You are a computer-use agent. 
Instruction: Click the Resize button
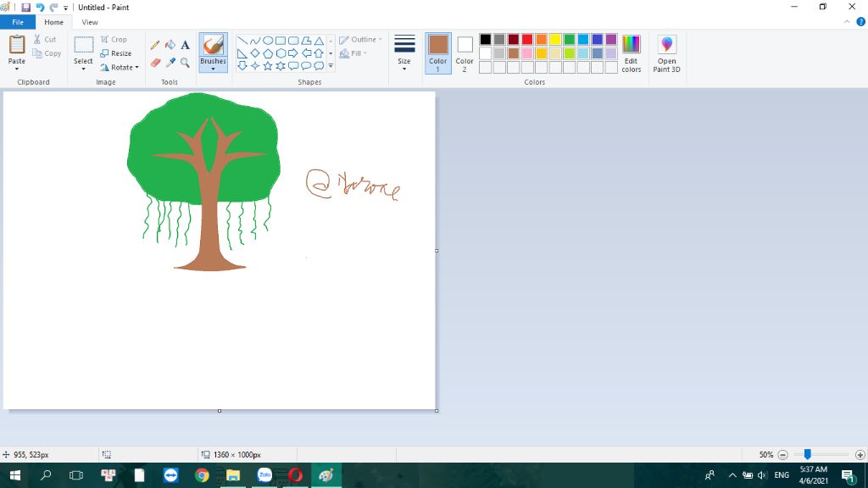click(x=116, y=53)
